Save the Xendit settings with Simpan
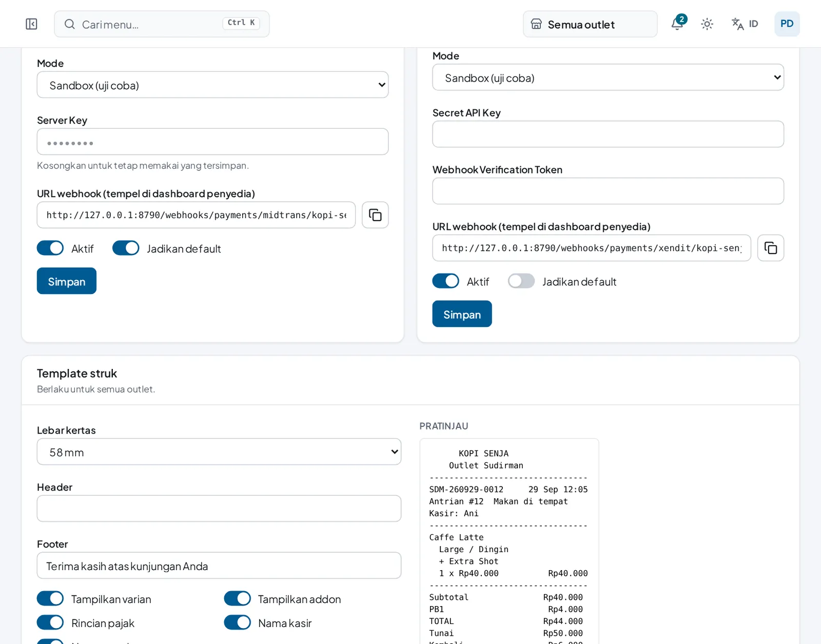Viewport: 821px width, 644px height. click(462, 314)
